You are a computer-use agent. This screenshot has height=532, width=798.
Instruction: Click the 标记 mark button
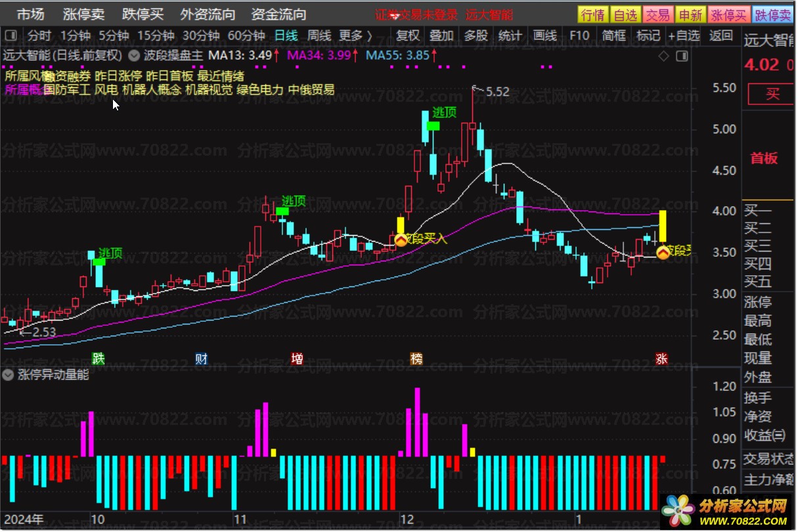point(648,35)
